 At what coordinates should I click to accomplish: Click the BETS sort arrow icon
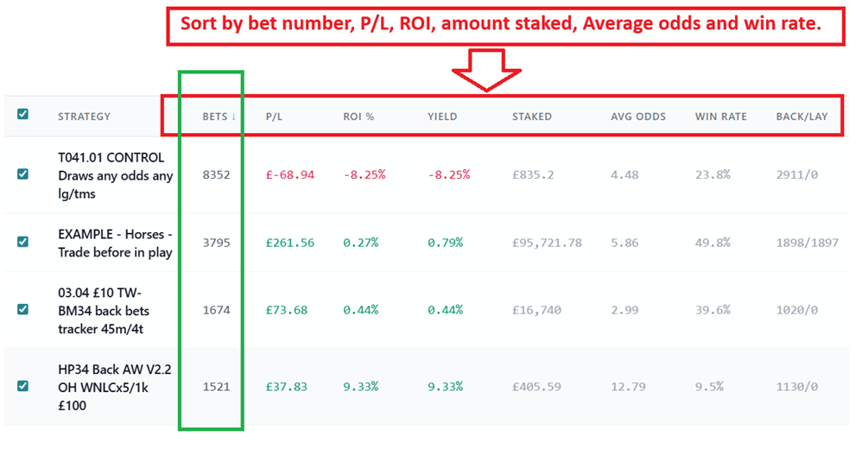(x=233, y=117)
